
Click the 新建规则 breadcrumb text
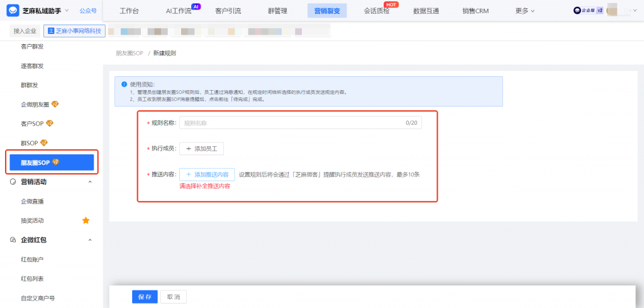(x=165, y=53)
